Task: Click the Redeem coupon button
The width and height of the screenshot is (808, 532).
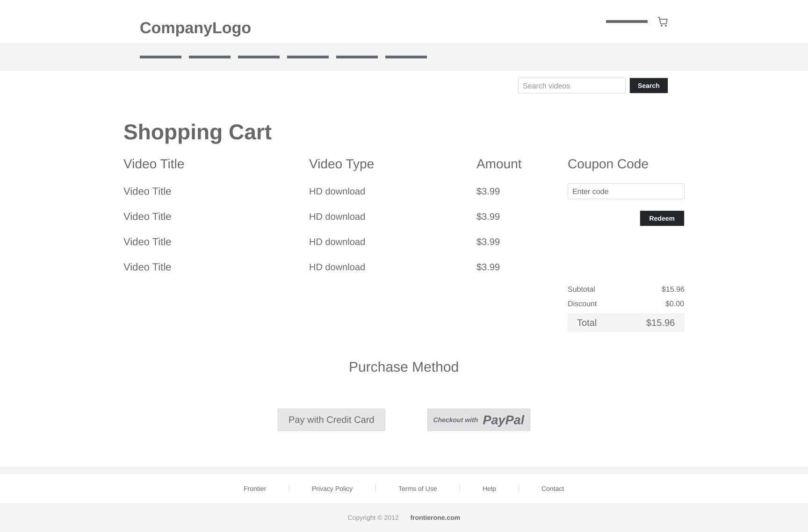Action: click(662, 218)
